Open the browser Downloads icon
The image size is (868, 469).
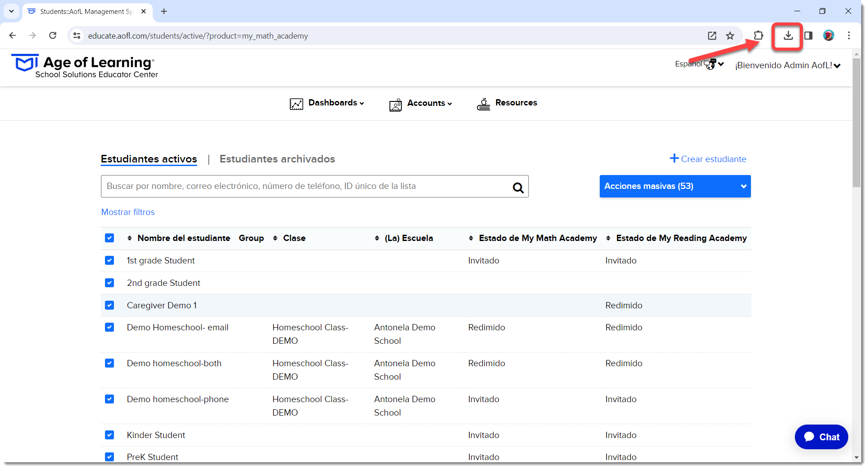coord(788,35)
